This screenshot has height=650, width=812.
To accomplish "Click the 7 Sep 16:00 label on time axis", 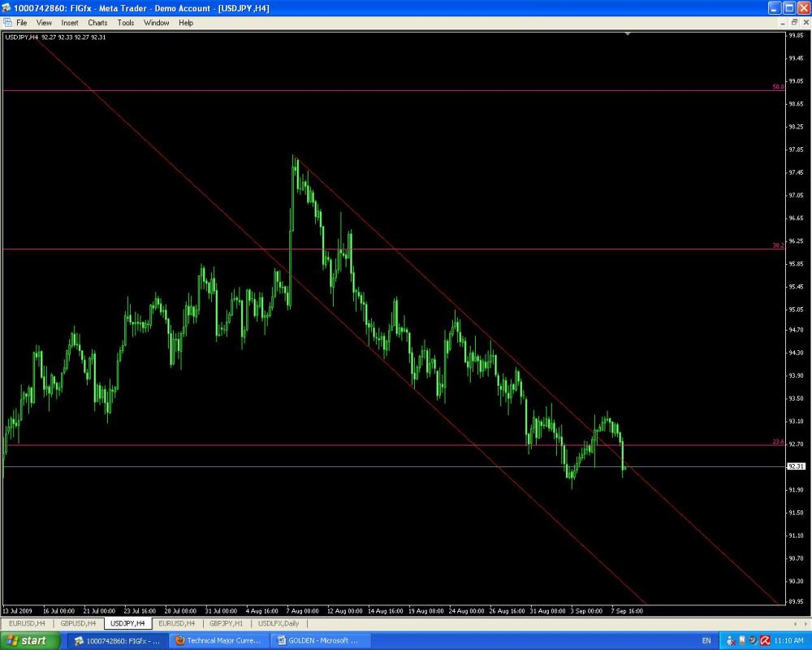I will 627,611.
